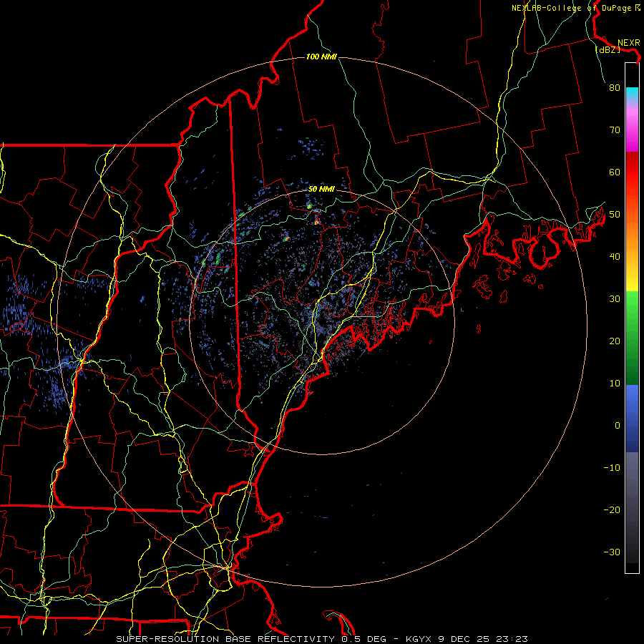This screenshot has width=644, height=644.
Task: Select the 30 dBZ scale value
Action: [615, 298]
